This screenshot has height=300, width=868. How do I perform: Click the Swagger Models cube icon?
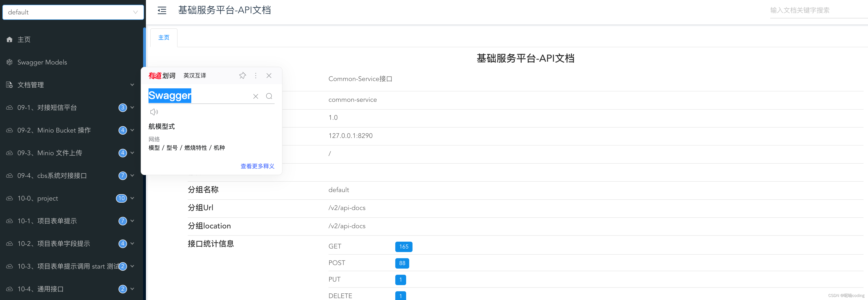point(9,62)
